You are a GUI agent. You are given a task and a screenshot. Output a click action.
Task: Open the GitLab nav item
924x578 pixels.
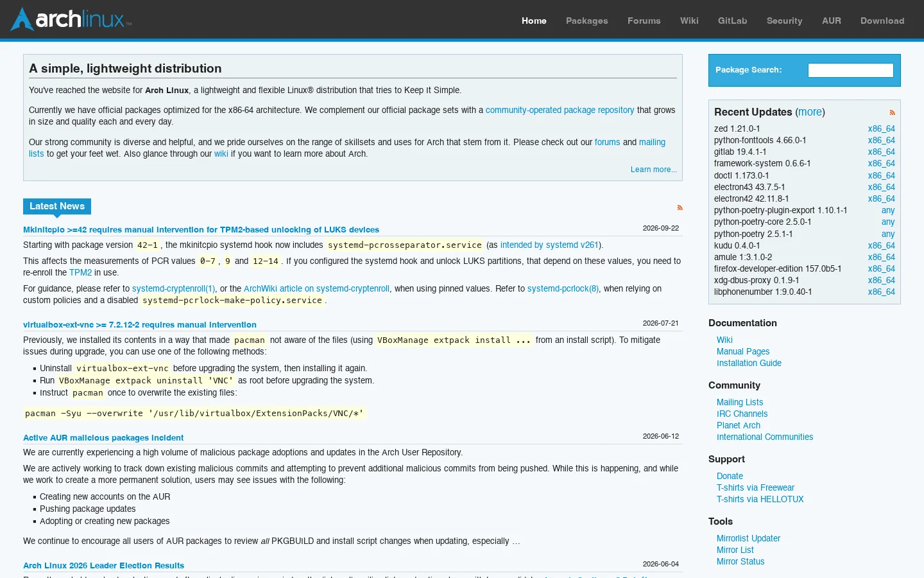click(x=732, y=21)
